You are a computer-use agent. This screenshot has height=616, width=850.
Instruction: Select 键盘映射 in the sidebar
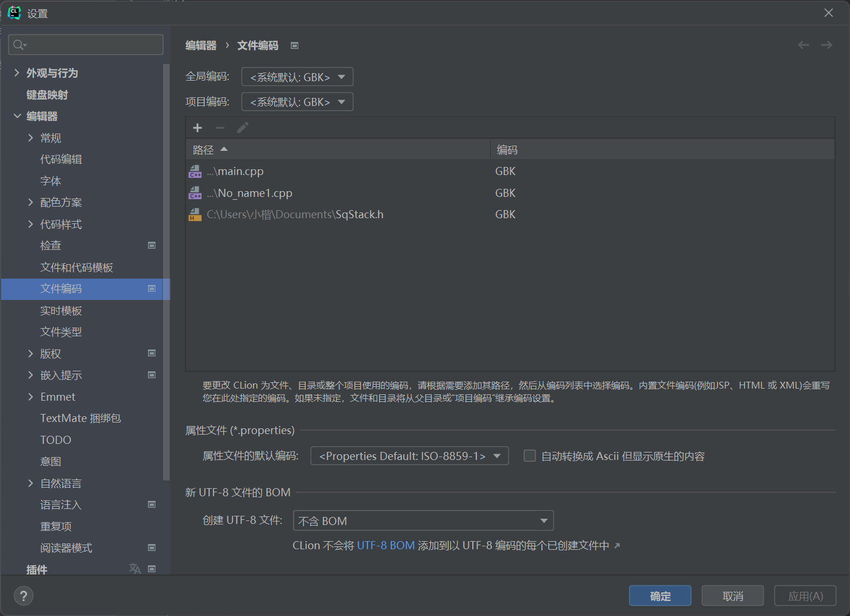tap(47, 94)
